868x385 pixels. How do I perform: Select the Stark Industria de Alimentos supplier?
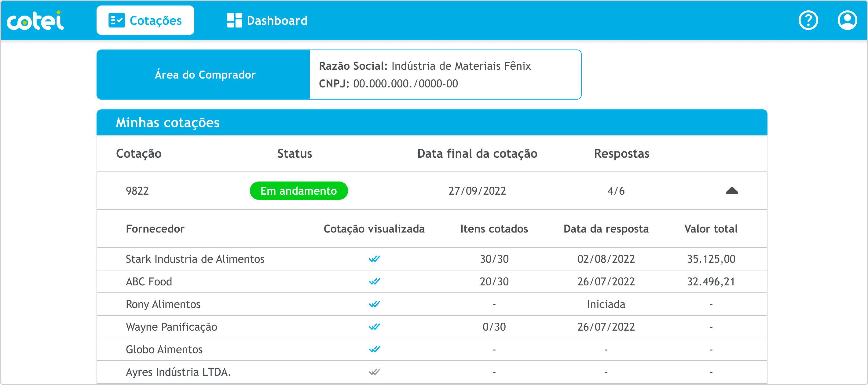tap(195, 259)
